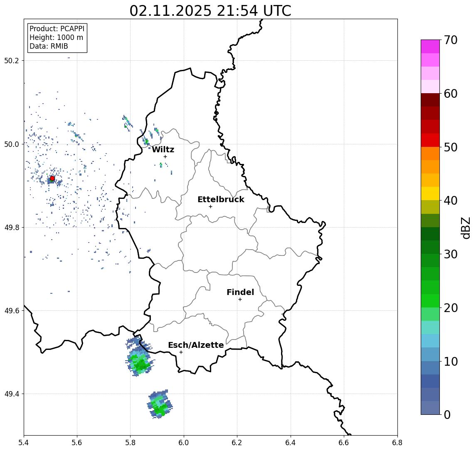Click the southernmost green rain cell below 49.4

click(160, 405)
